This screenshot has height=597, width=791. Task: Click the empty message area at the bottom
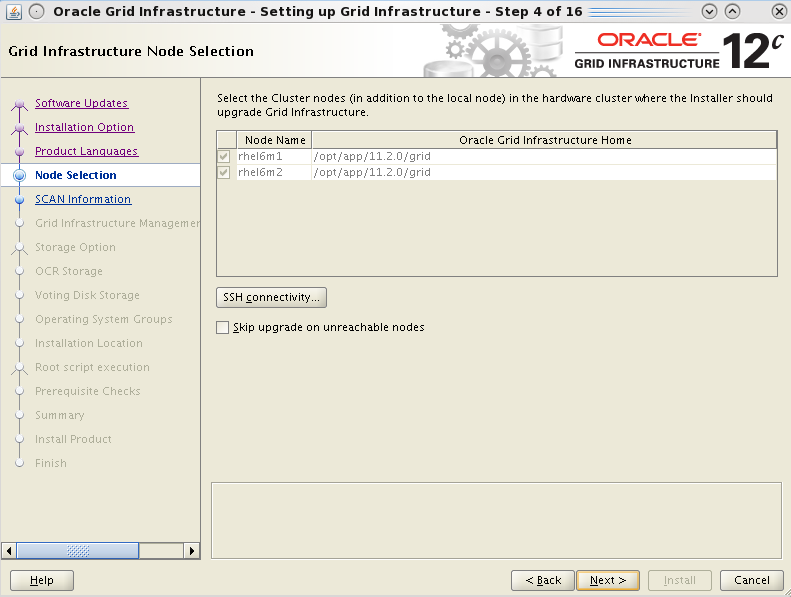[496, 520]
